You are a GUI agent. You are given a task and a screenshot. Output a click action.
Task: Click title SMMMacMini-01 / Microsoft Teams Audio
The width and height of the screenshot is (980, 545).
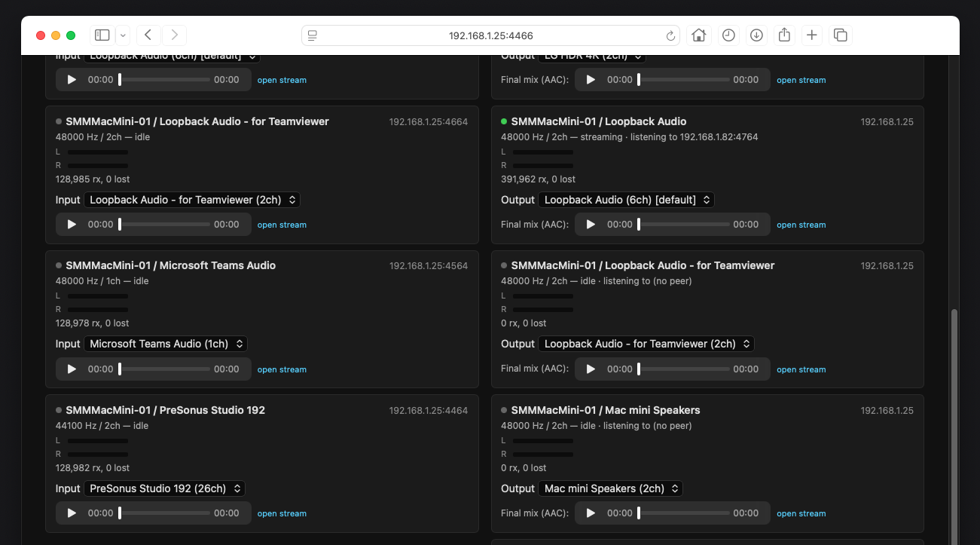pos(170,265)
